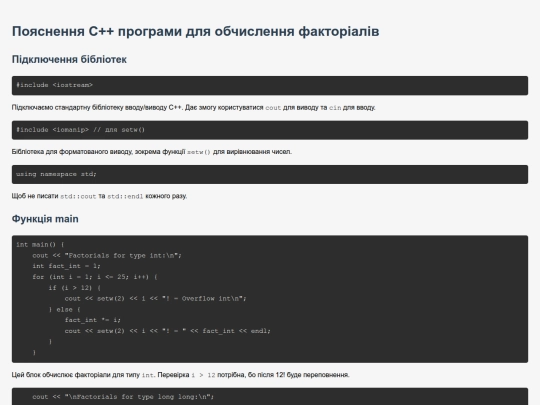Click the heading Підключення бібліотек
This screenshot has height=405, width=540.
pyautogui.click(x=69, y=59)
